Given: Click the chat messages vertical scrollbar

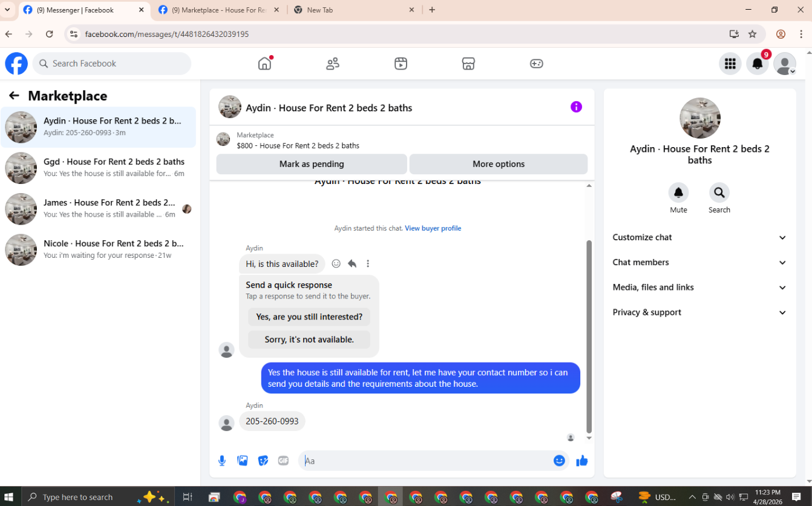Looking at the screenshot, I should coord(589,336).
